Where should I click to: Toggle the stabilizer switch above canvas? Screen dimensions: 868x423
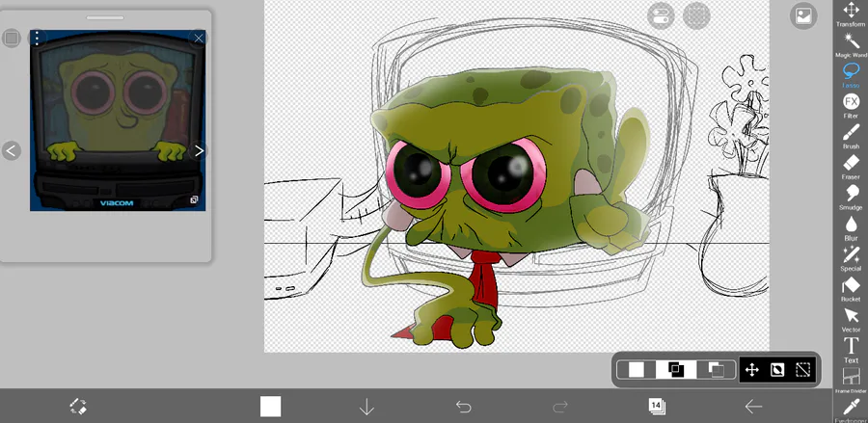[x=661, y=15]
